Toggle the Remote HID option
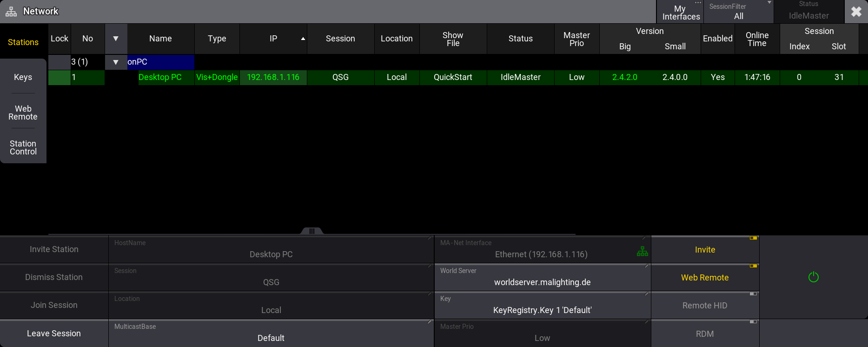Image resolution: width=868 pixels, height=347 pixels. [705, 306]
